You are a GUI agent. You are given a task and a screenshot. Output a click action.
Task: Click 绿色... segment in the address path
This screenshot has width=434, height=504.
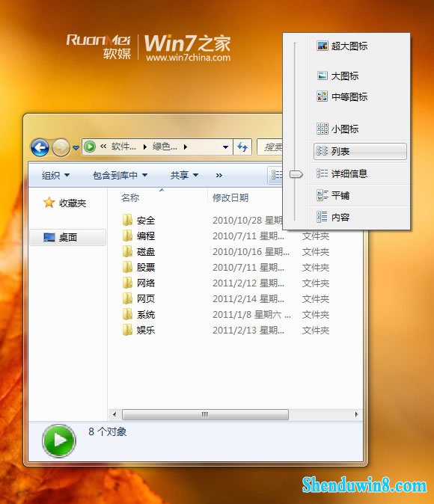[x=165, y=147]
